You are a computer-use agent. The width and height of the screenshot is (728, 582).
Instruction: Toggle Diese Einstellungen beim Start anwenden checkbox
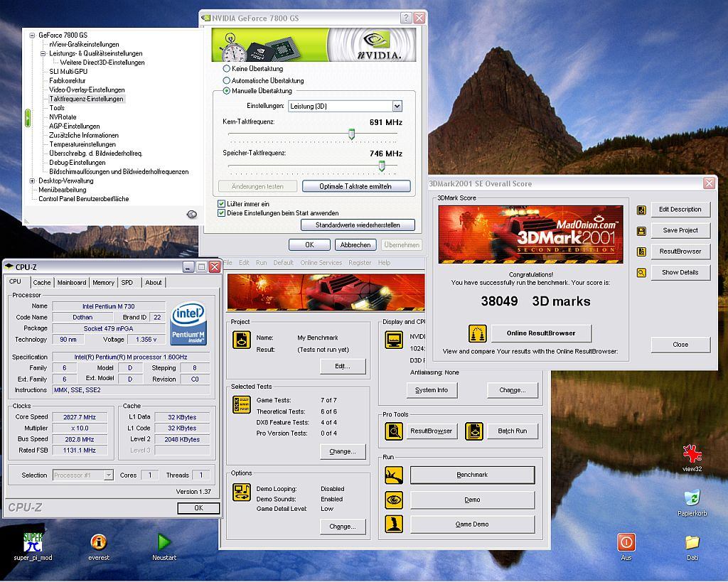click(222, 213)
